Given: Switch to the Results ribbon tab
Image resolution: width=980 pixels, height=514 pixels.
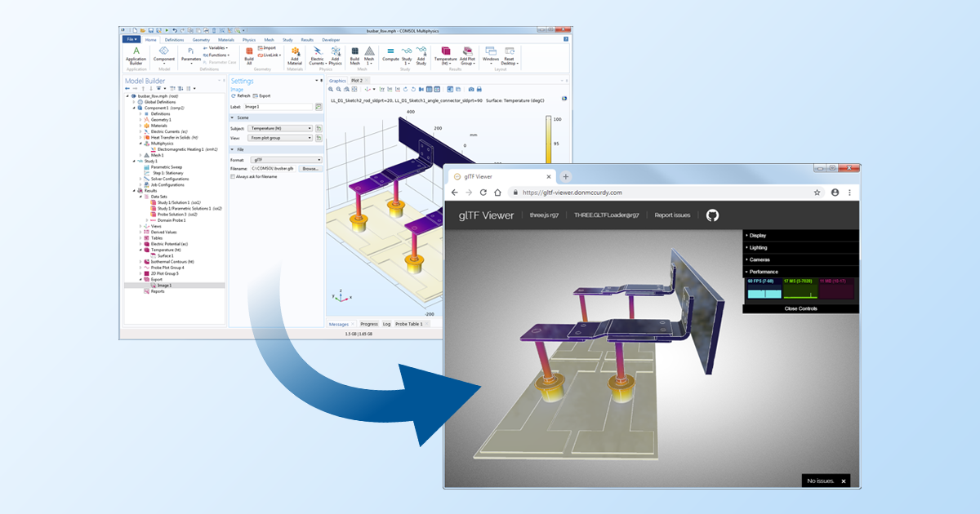Looking at the screenshot, I should coord(307,39).
